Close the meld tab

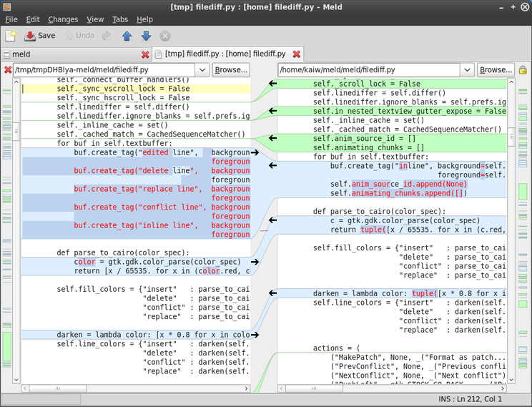[x=145, y=54]
